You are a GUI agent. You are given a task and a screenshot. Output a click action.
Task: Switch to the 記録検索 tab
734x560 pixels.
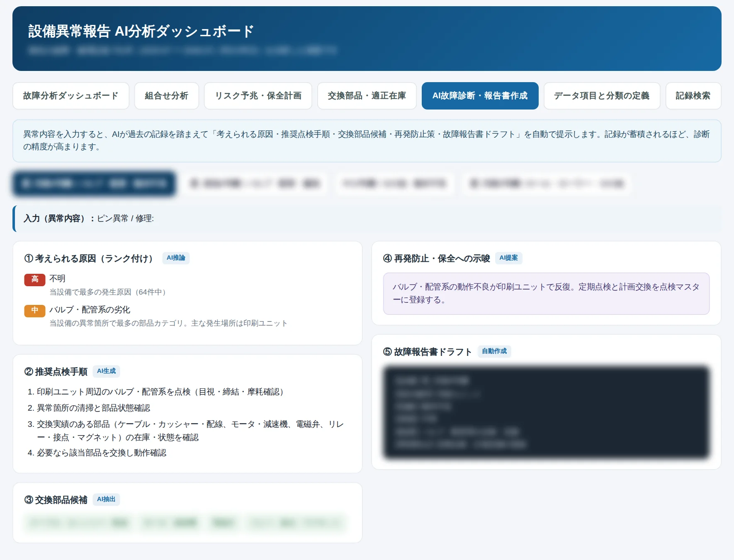click(693, 96)
